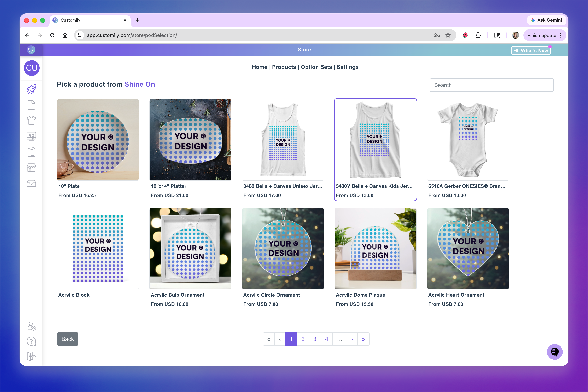This screenshot has height=392, width=588.
Task: Select the 6516A Gerber ONESIES thumbnail
Action: coord(468,140)
